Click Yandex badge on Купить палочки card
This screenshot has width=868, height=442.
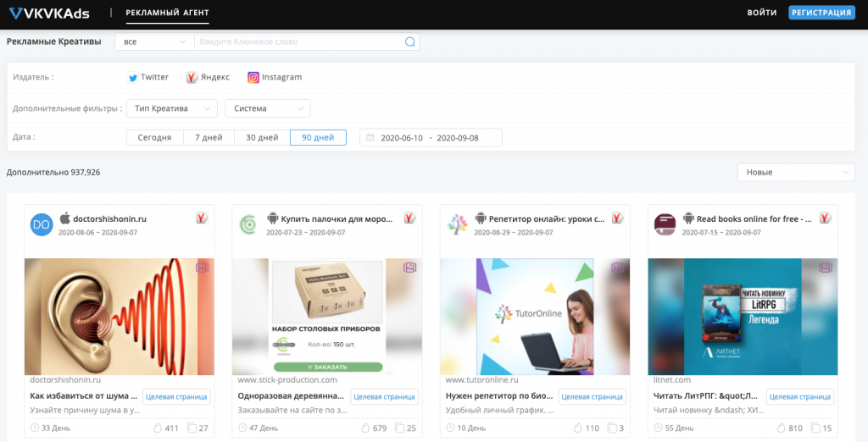[x=409, y=218]
